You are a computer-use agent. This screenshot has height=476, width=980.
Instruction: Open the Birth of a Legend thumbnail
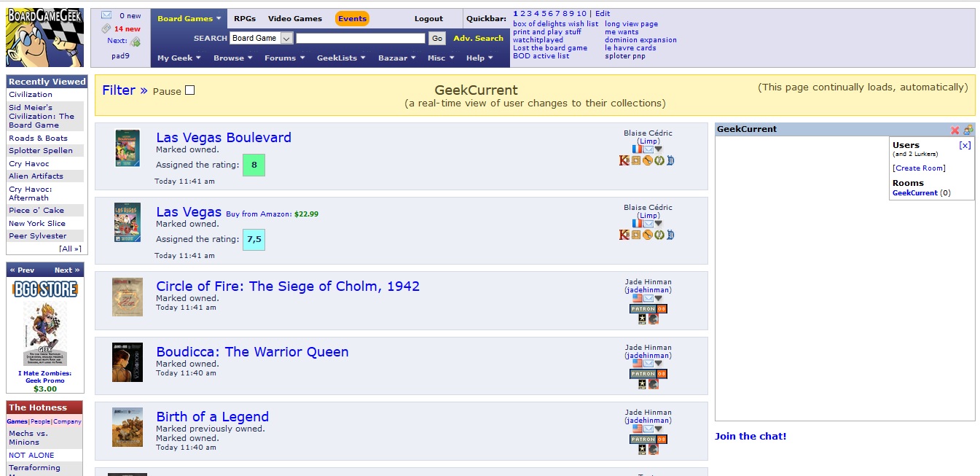click(x=128, y=427)
